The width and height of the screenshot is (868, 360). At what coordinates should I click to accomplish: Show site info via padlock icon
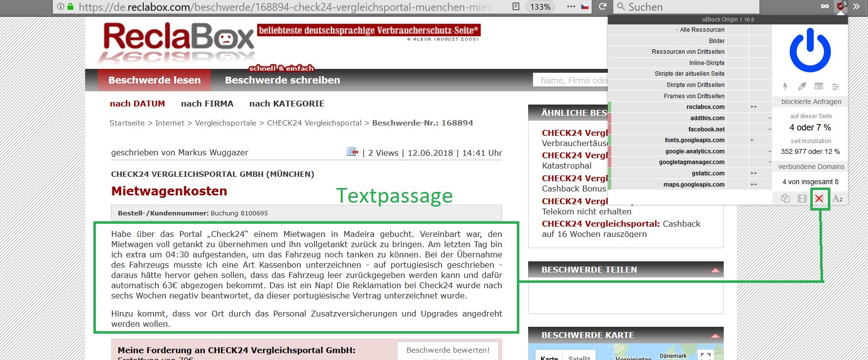(70, 6)
